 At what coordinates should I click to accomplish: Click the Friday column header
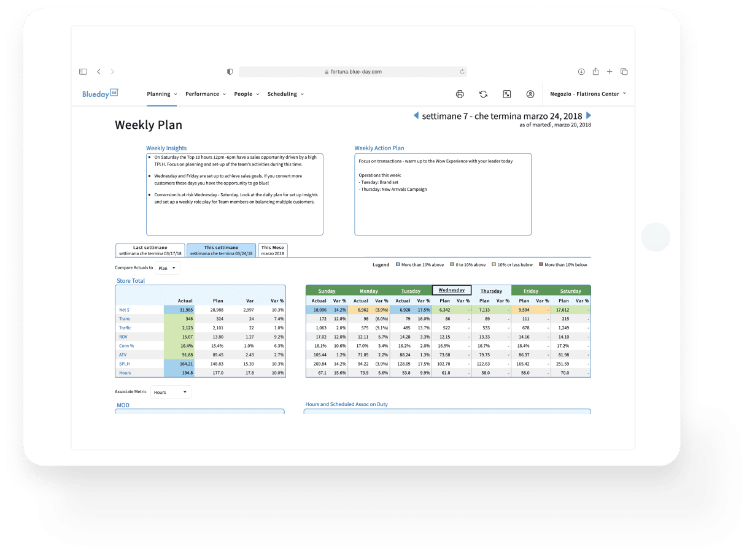click(531, 291)
